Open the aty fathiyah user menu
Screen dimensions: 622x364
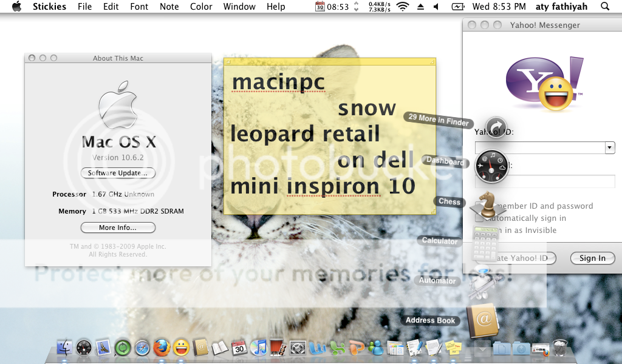coord(561,7)
